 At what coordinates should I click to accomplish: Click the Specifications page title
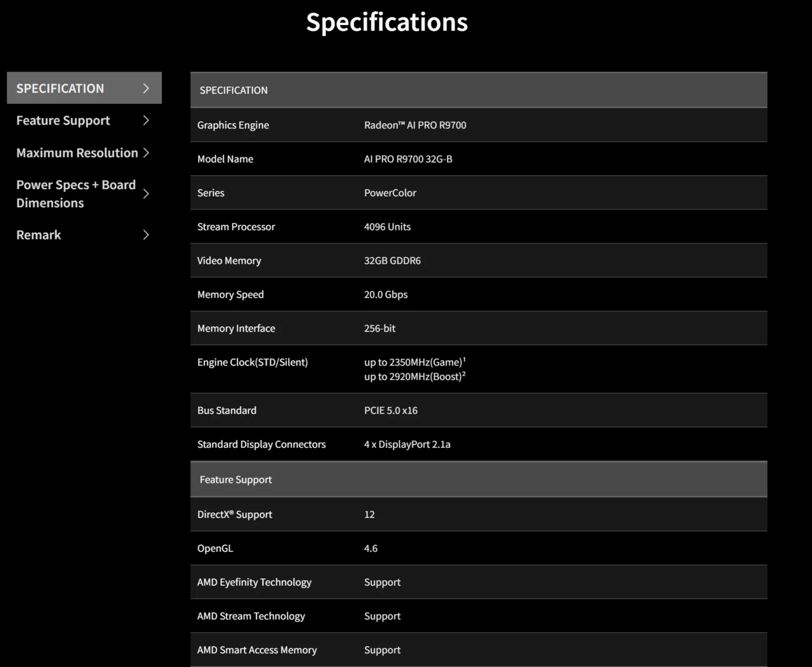point(387,22)
